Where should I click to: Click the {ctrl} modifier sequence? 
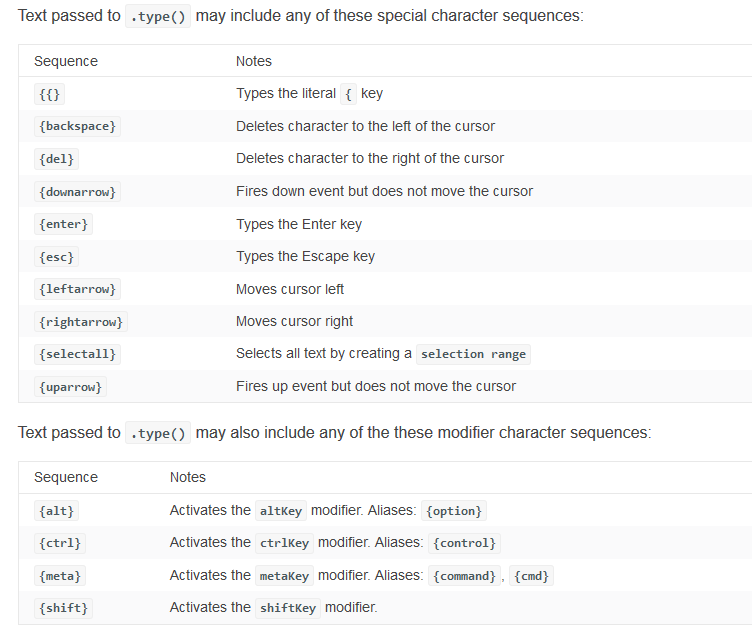pos(60,543)
